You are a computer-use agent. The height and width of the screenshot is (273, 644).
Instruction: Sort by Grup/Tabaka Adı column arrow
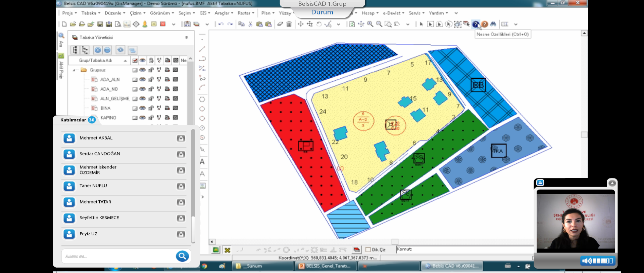[125, 61]
